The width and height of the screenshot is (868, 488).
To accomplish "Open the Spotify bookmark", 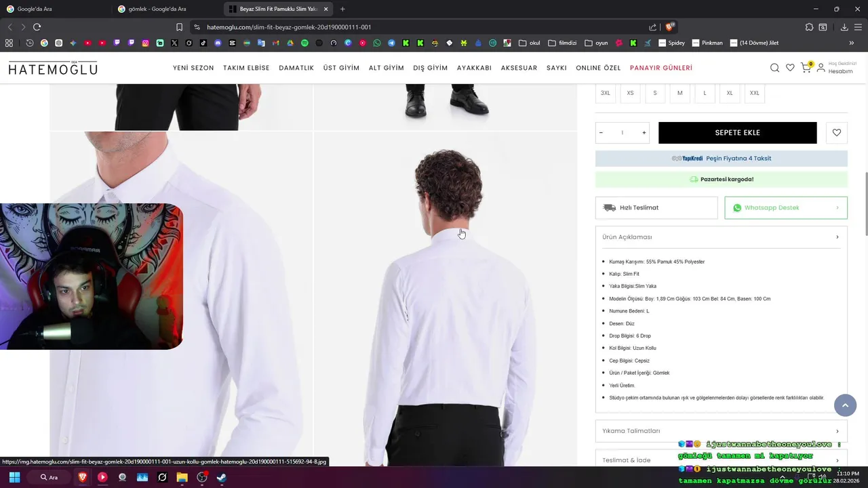I will pyautogui.click(x=304, y=43).
